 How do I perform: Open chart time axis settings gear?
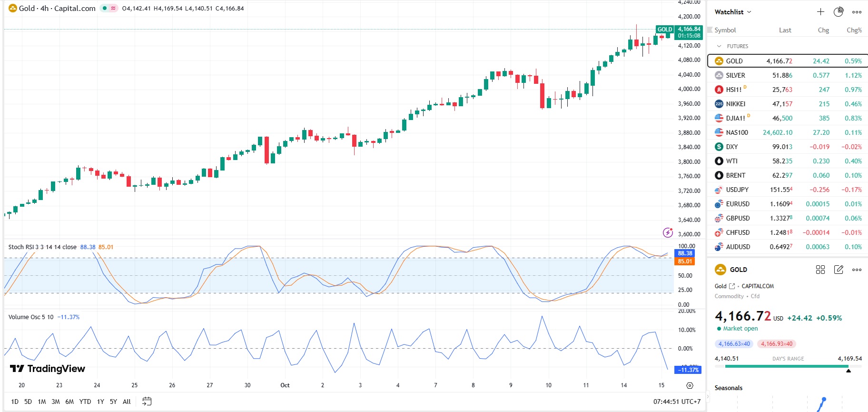point(690,385)
